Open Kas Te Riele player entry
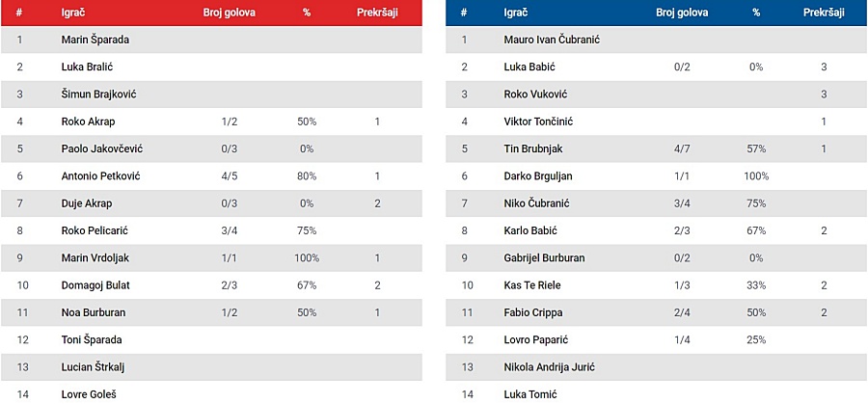The width and height of the screenshot is (868, 404). pos(532,285)
